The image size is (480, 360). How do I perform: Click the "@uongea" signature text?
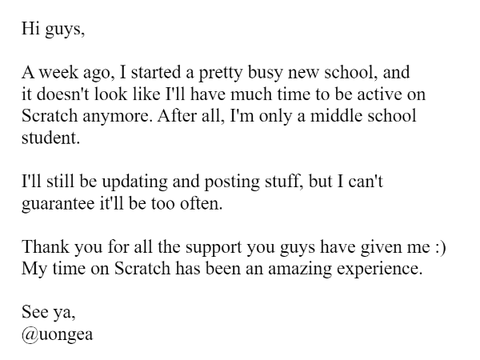click(57, 334)
